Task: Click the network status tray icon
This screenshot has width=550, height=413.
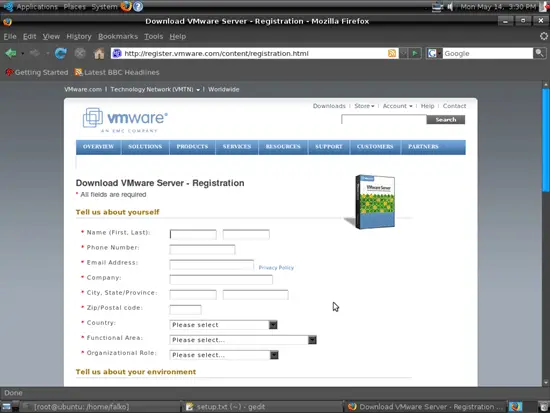Action: [437, 7]
